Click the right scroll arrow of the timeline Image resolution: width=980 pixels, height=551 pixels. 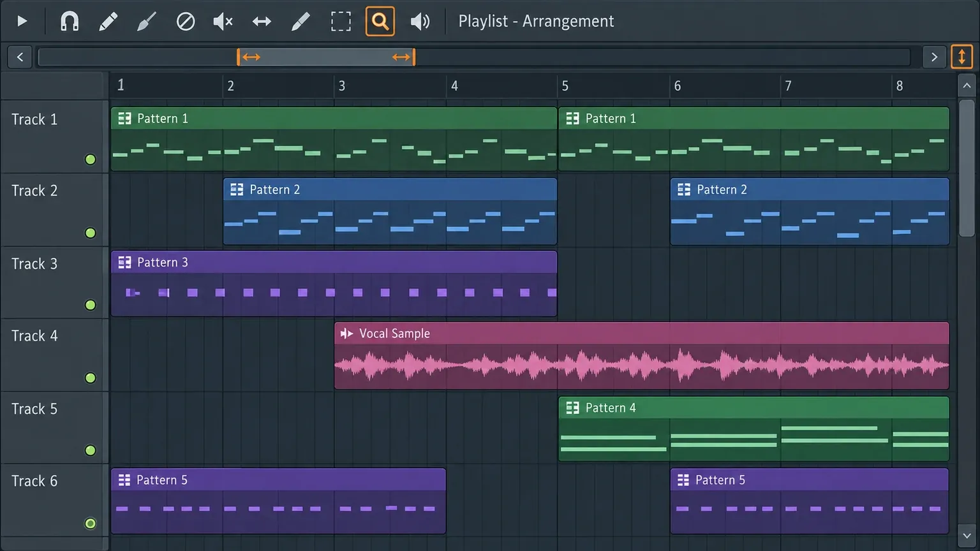click(934, 57)
